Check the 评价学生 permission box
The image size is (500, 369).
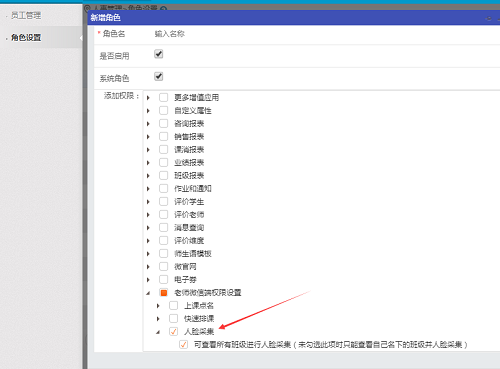tap(163, 201)
